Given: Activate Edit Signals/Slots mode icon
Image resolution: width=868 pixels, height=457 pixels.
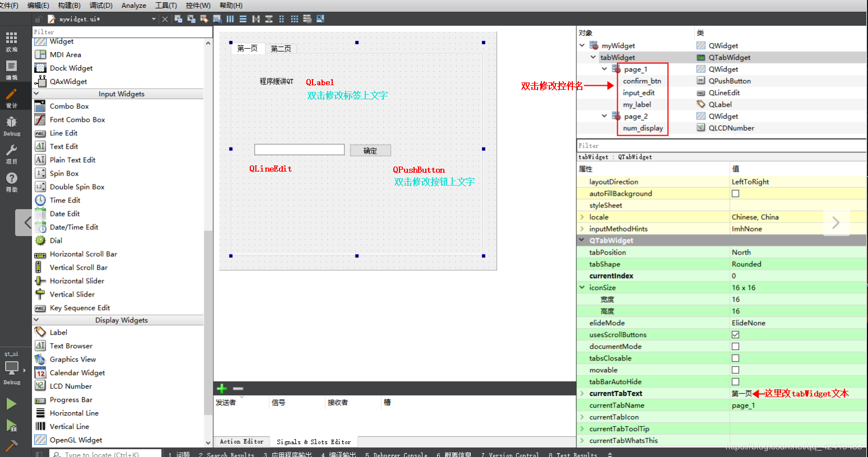Looking at the screenshot, I should pyautogui.click(x=191, y=19).
